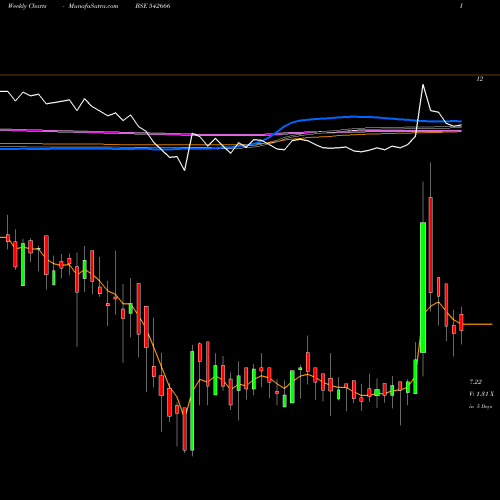Click the "12" price level label

[x=480, y=79]
